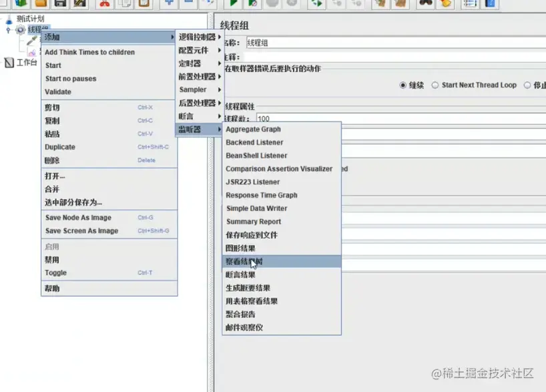Open the 配置元件 submenu
The width and height of the screenshot is (546, 392).
coord(200,50)
